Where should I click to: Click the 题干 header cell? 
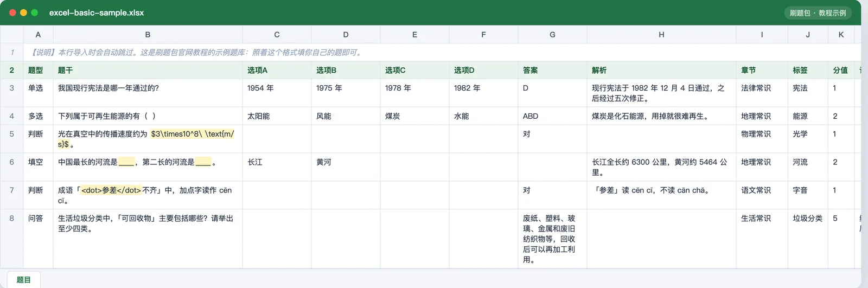point(148,70)
